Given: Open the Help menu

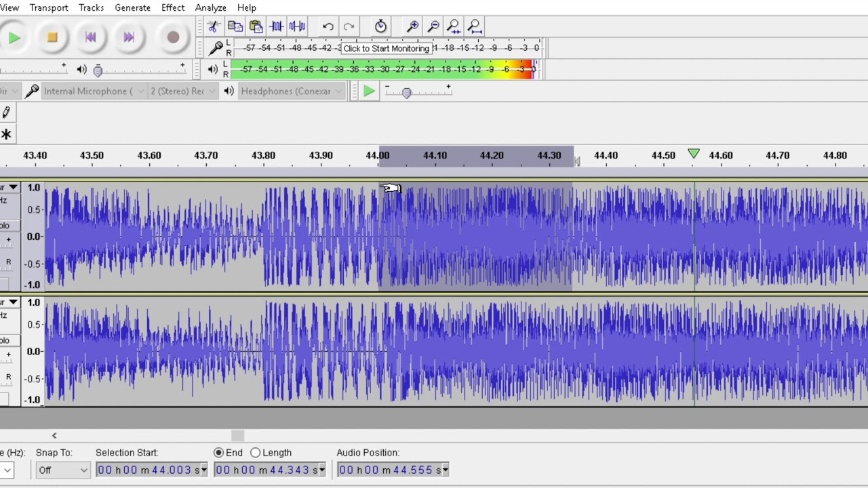Looking at the screenshot, I should point(247,7).
